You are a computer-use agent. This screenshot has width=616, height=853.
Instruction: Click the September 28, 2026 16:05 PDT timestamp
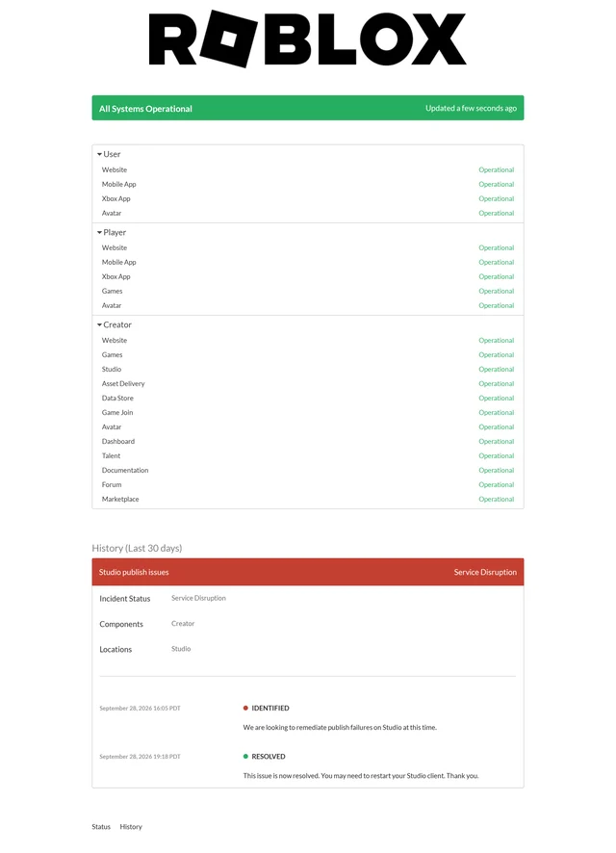[x=140, y=709]
